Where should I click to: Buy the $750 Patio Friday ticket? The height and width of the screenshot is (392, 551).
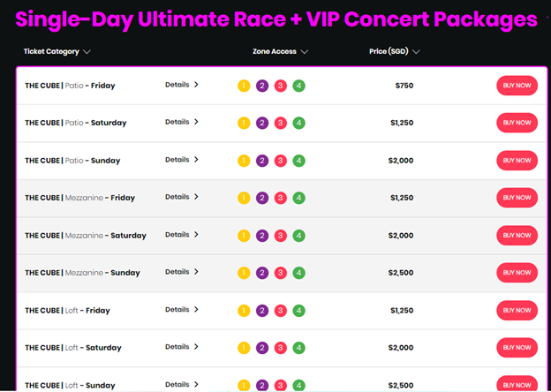point(517,86)
